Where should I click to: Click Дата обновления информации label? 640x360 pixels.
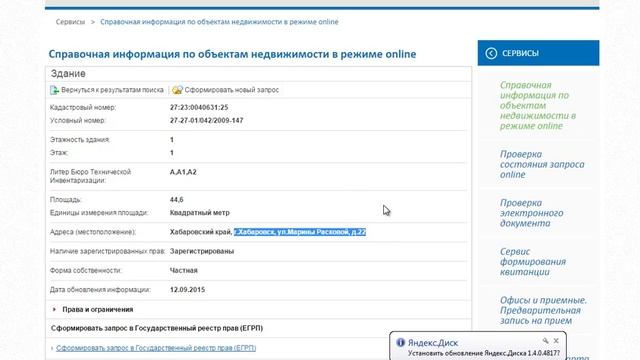pos(100,289)
